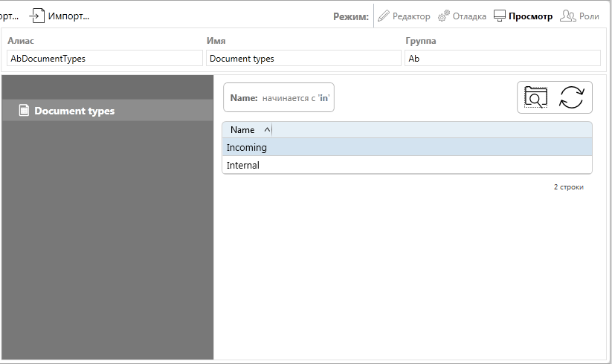Click the Группа field containing Ab
The width and height of the screenshot is (612, 364).
(x=502, y=58)
